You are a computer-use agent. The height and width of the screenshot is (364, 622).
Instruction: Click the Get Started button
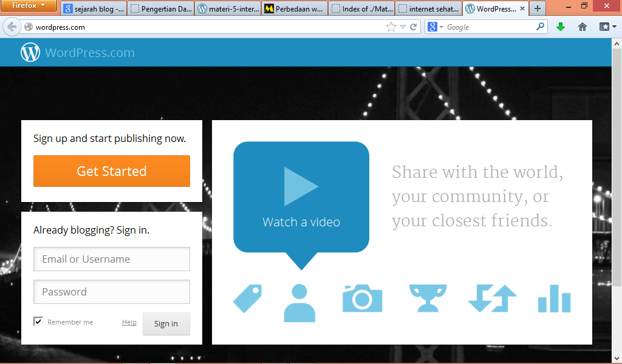112,171
